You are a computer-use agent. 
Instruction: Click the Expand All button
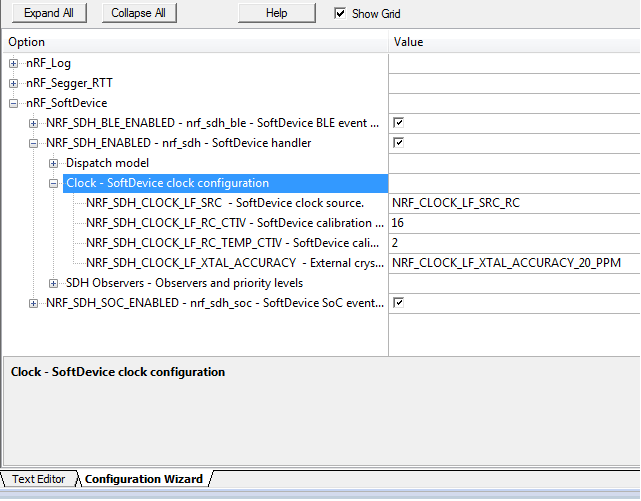click(x=49, y=13)
